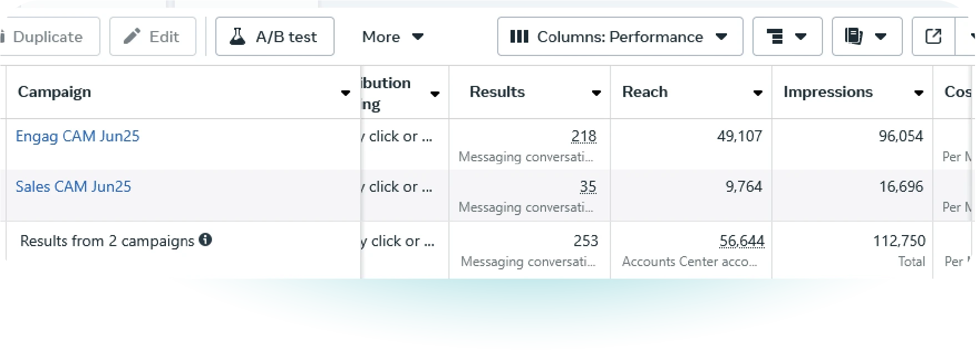Open the Impressions column menu arrow
The image size is (980, 352).
(x=919, y=93)
